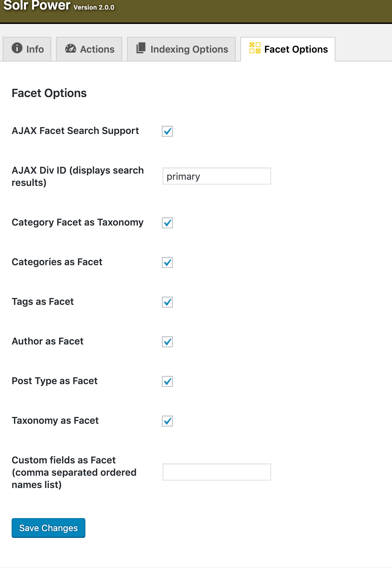
Task: Uncheck the Author as Facet option
Action: pyautogui.click(x=167, y=342)
